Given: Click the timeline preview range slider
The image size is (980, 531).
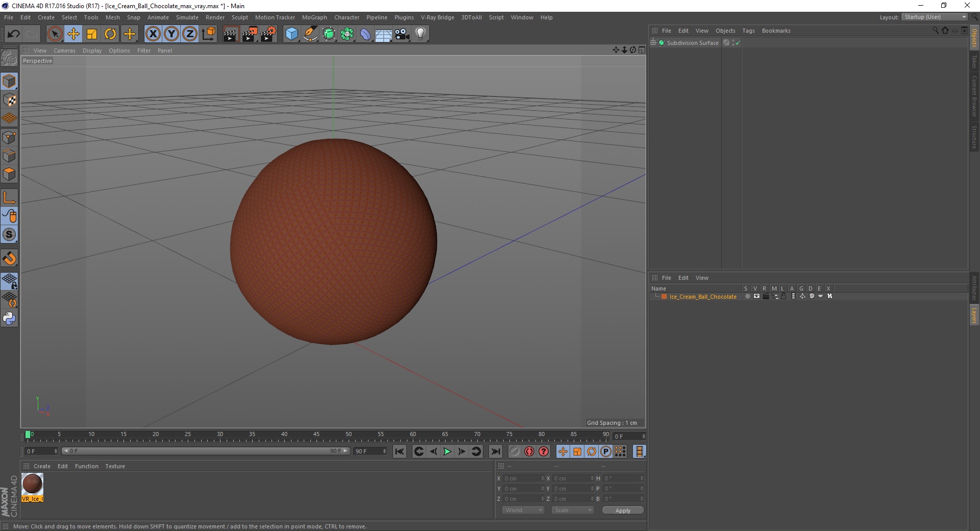Looking at the screenshot, I should (x=206, y=451).
